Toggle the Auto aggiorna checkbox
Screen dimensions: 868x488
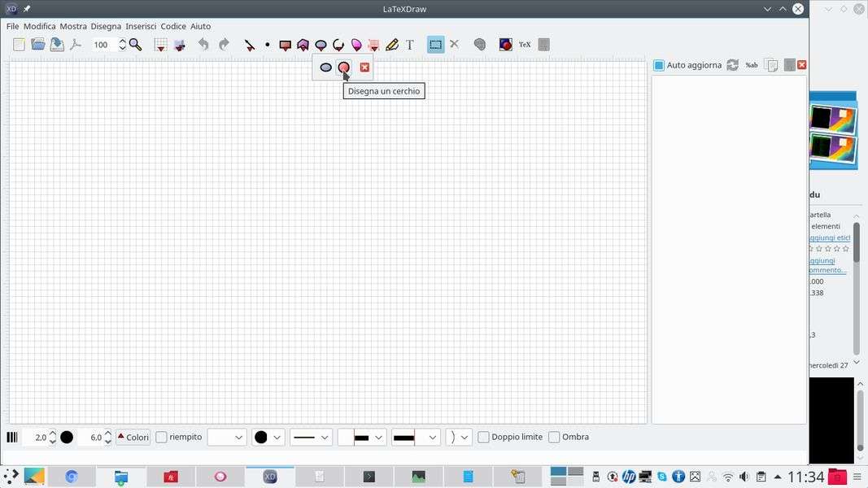click(x=659, y=65)
